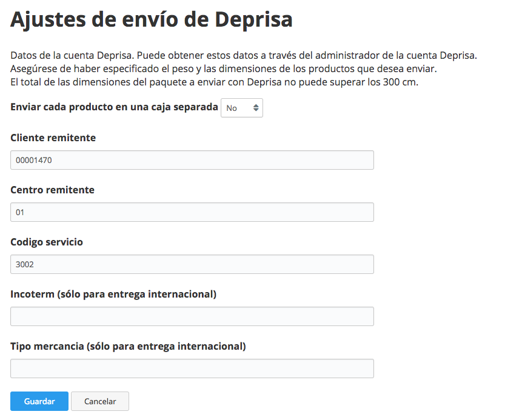Click the empty Incoterm input field
Screen dimensions: 522x420
[x=192, y=316]
